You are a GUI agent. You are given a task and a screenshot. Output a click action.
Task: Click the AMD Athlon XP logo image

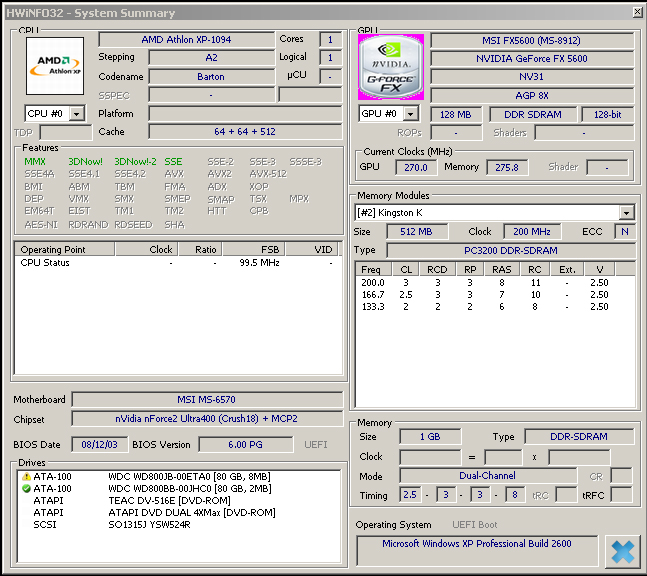(x=55, y=66)
